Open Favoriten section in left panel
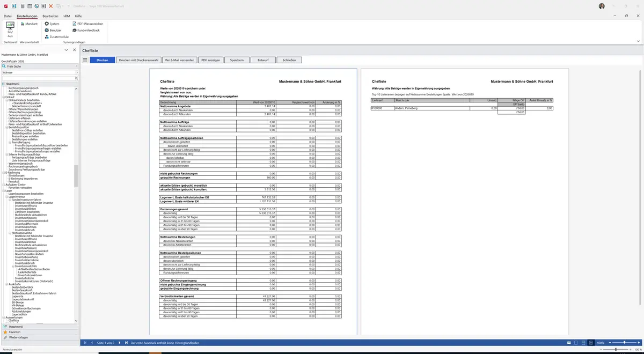 pyautogui.click(x=40, y=332)
